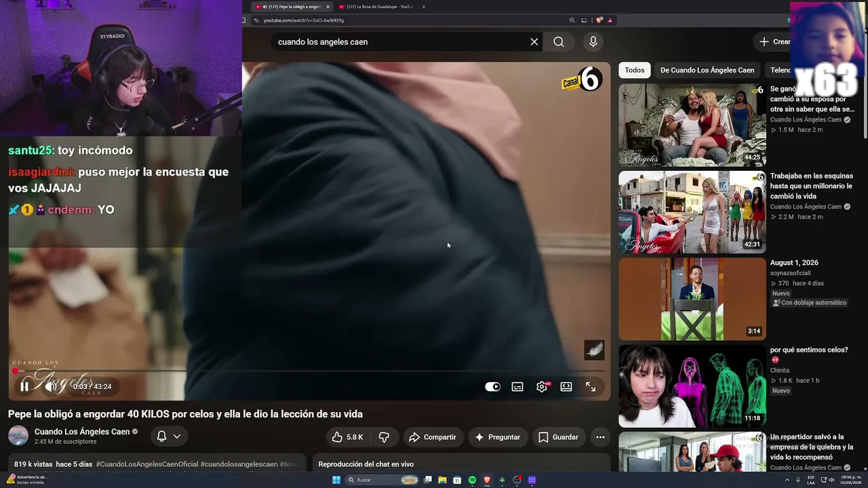This screenshot has width=868, height=488.
Task: Open the 11:18 Chinita video thumbnail
Action: pyautogui.click(x=692, y=386)
